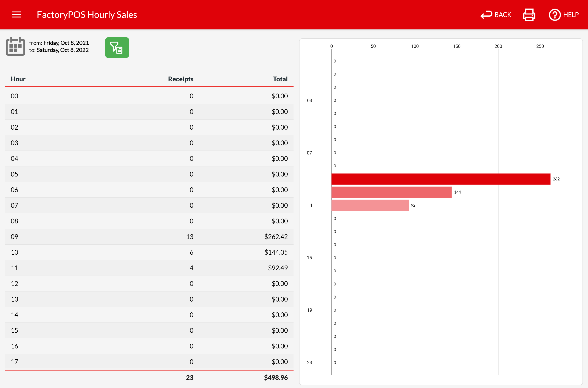The image size is (588, 388).
Task: Click the green filter report button
Action: click(x=117, y=48)
